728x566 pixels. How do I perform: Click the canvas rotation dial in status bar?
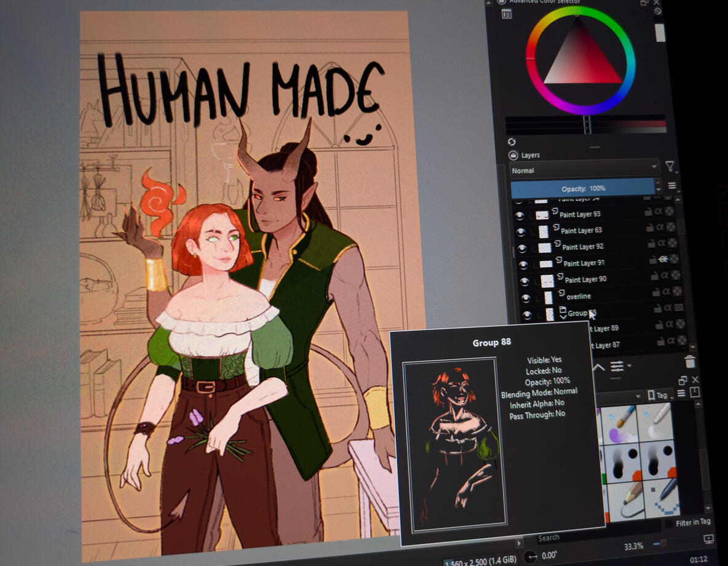(530, 556)
